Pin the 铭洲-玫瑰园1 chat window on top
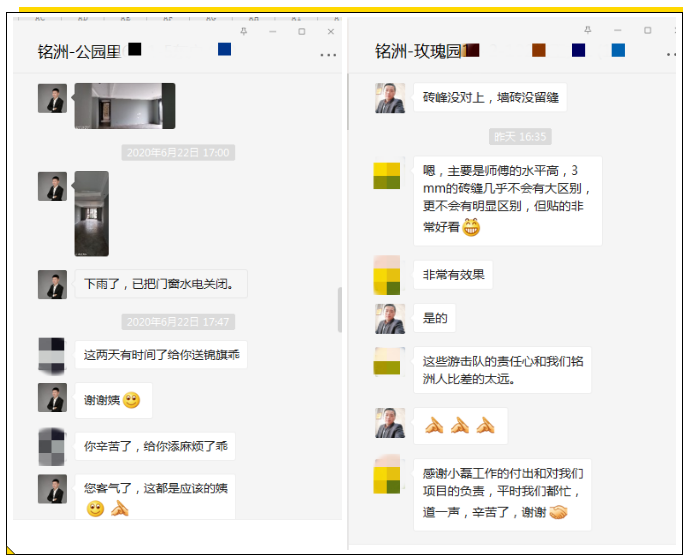 click(x=588, y=31)
